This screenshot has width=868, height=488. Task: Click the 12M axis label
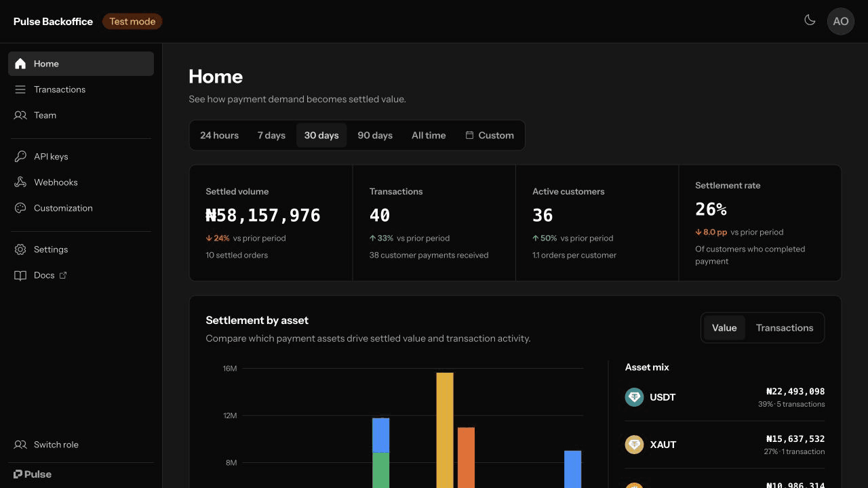tap(230, 415)
